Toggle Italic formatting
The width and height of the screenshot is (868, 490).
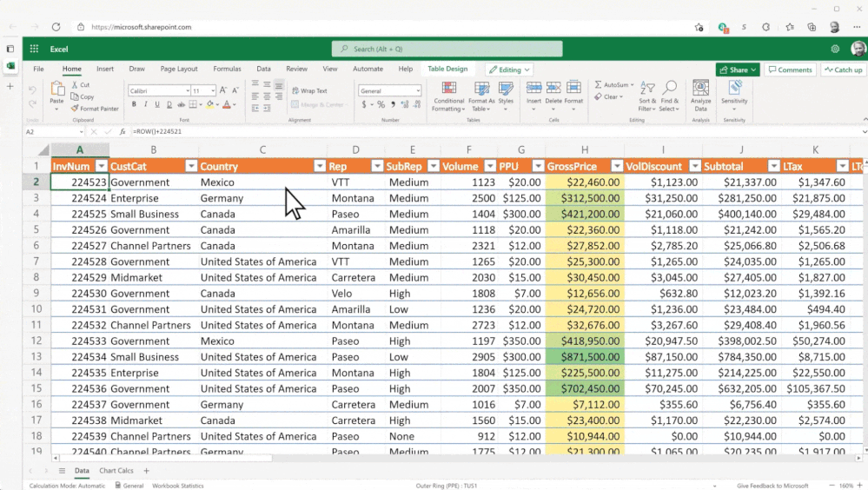click(x=146, y=104)
